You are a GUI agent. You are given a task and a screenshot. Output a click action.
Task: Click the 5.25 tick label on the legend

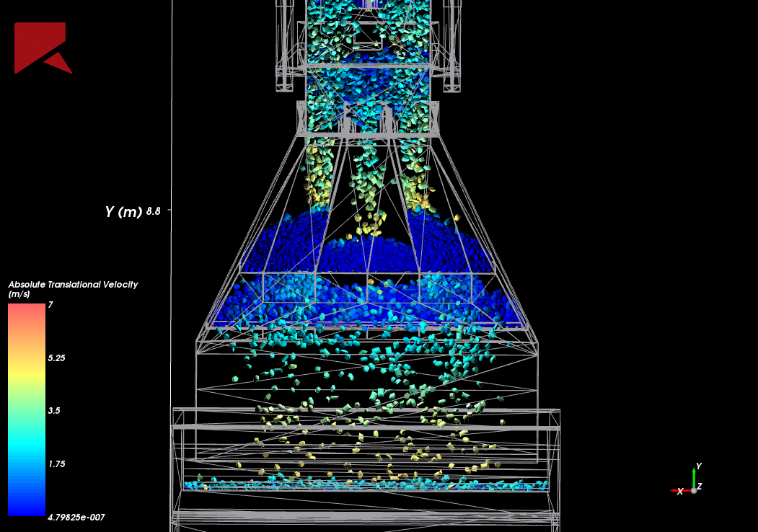(x=56, y=358)
